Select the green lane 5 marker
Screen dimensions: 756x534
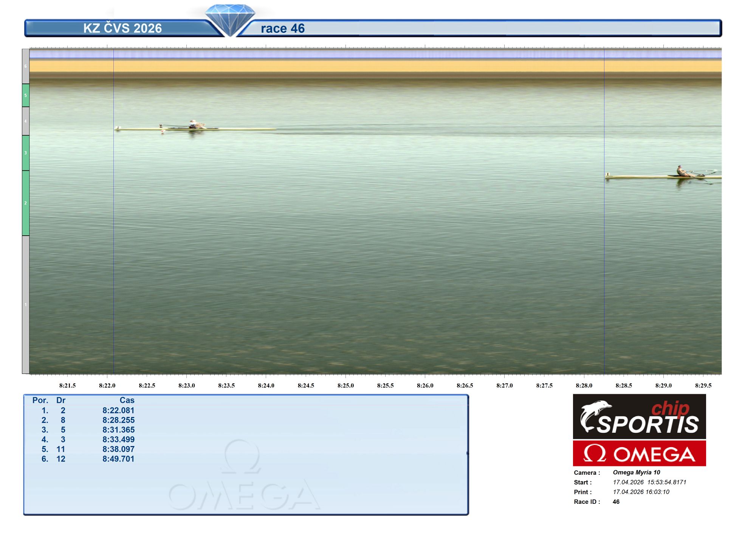(26, 95)
